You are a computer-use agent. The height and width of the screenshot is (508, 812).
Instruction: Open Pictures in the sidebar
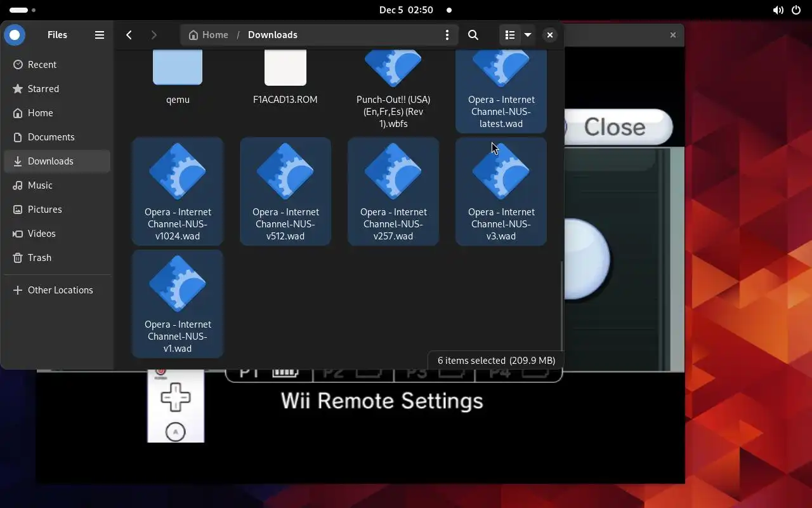[57, 210]
